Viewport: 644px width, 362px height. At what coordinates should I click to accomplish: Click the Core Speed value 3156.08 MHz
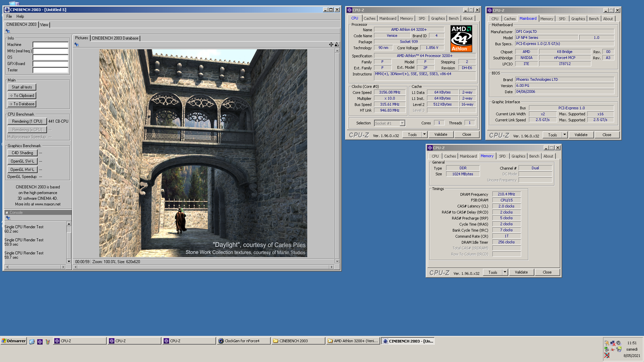tap(389, 92)
